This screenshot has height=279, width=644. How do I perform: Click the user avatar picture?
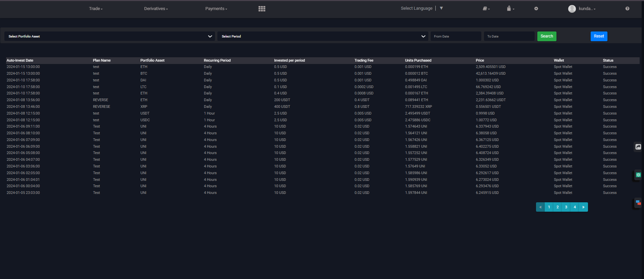point(572,9)
